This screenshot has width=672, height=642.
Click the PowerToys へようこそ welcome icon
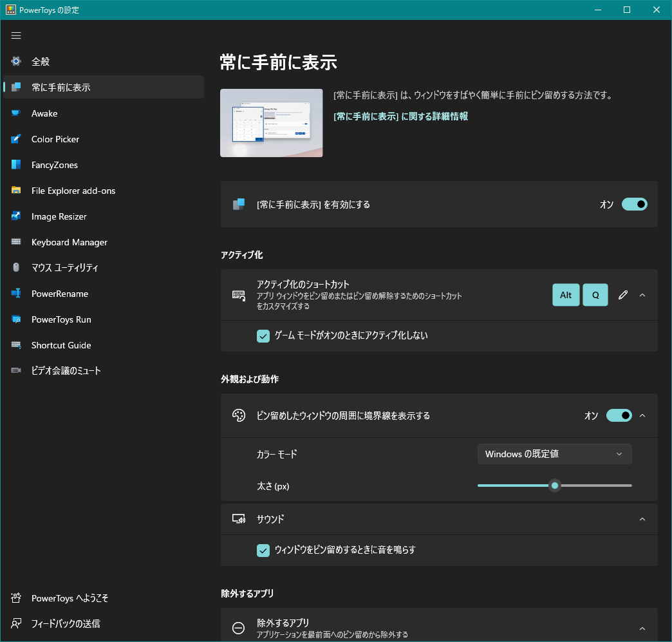click(16, 598)
